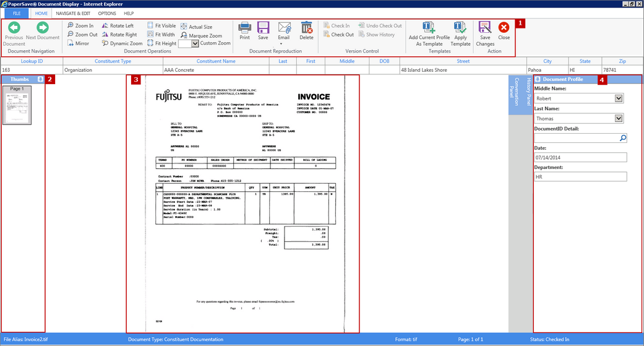Open the FILE menu
This screenshot has width=644, height=346.
coord(17,14)
